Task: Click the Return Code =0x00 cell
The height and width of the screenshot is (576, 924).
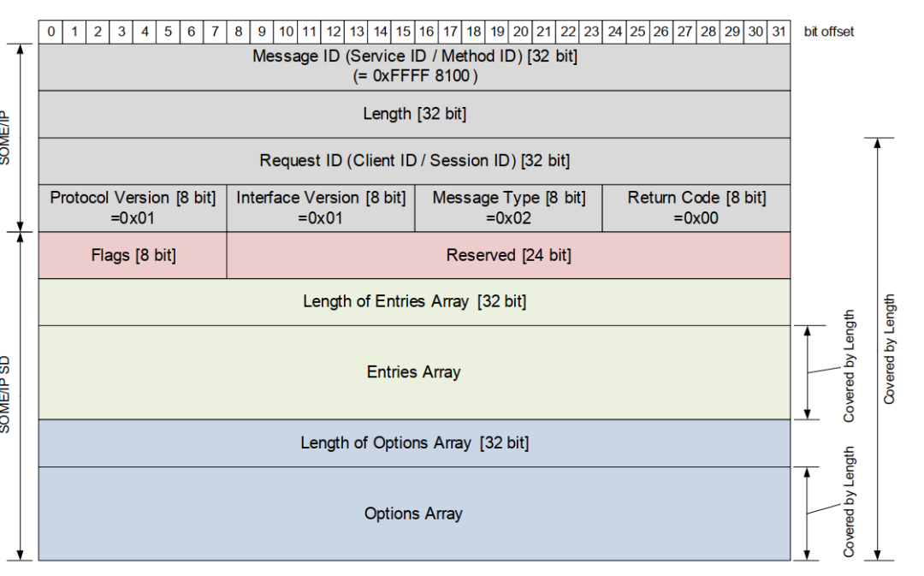Action: click(x=696, y=208)
